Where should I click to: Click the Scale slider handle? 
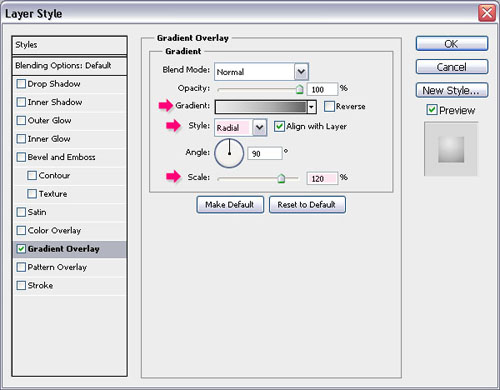point(281,178)
